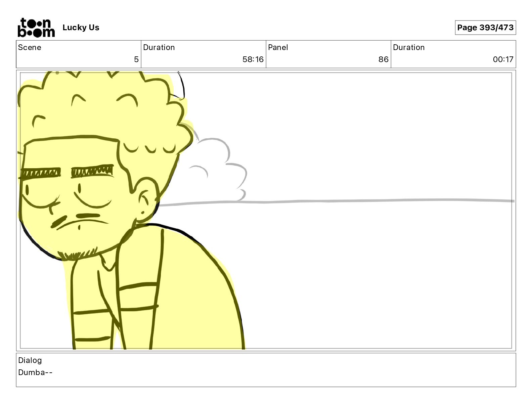Click the dialog text 'Dumba--'

click(35, 372)
